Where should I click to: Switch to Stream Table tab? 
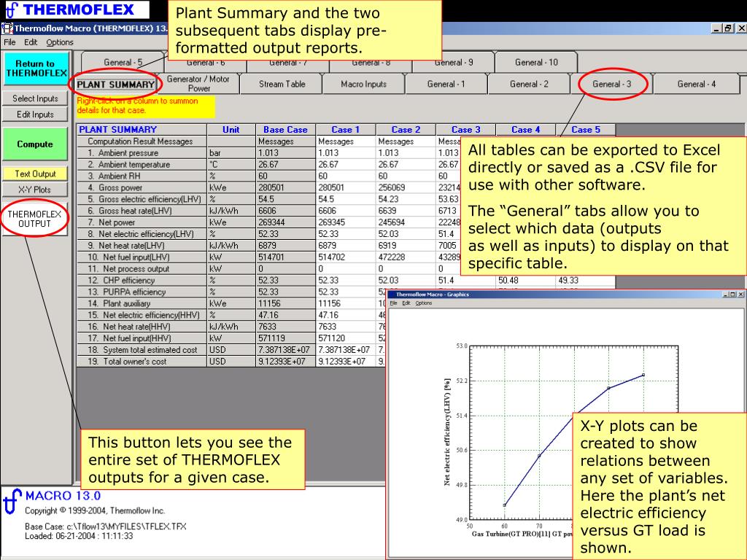click(282, 84)
